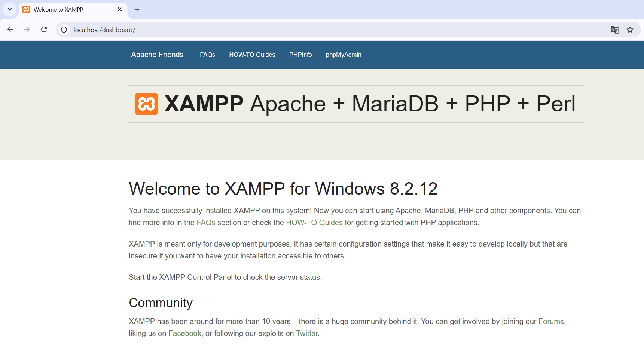Click the orange XAMPP logo in header

146,104
